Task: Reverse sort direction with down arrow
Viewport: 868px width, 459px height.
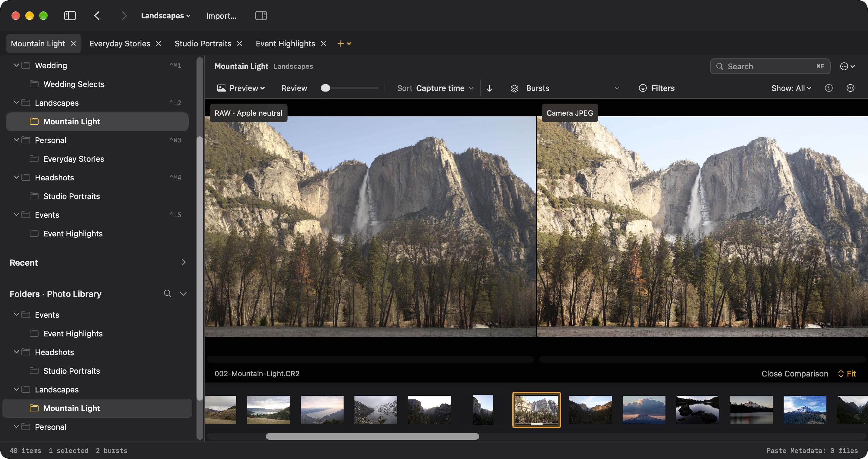Action: [489, 88]
